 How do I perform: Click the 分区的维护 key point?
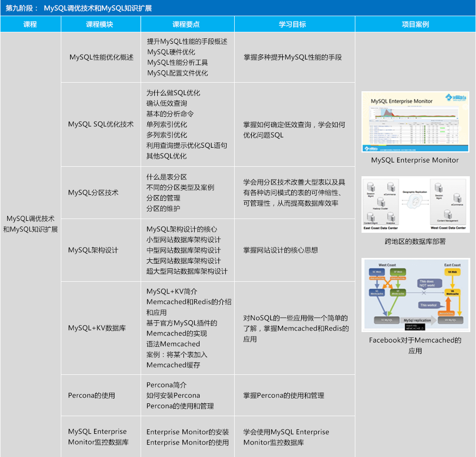point(163,209)
